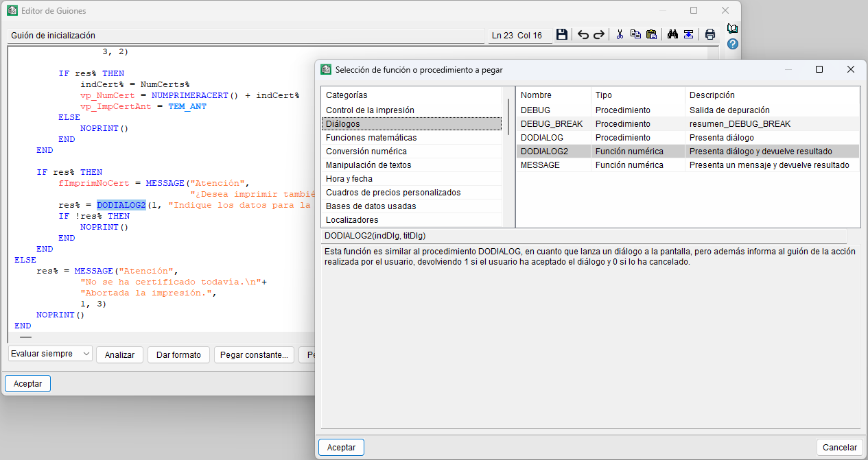Cancel the function selection dialog
The image size is (868, 460).
pyautogui.click(x=840, y=447)
